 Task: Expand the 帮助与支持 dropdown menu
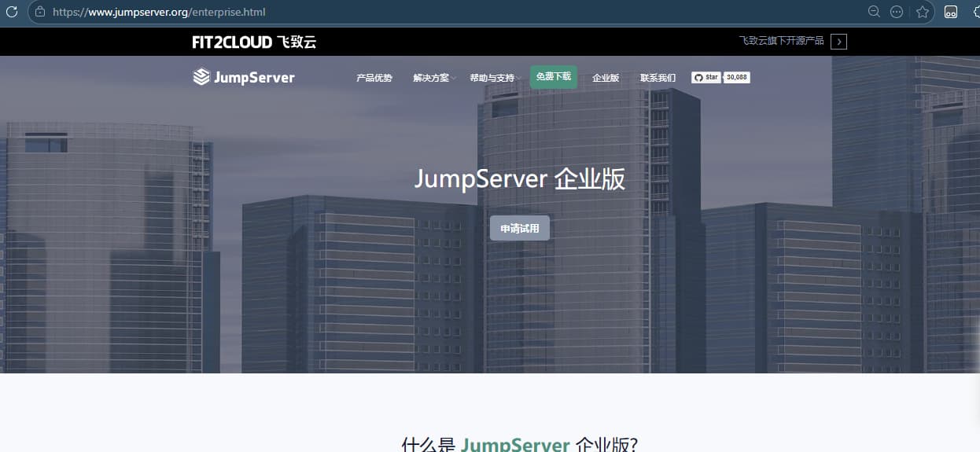495,78
